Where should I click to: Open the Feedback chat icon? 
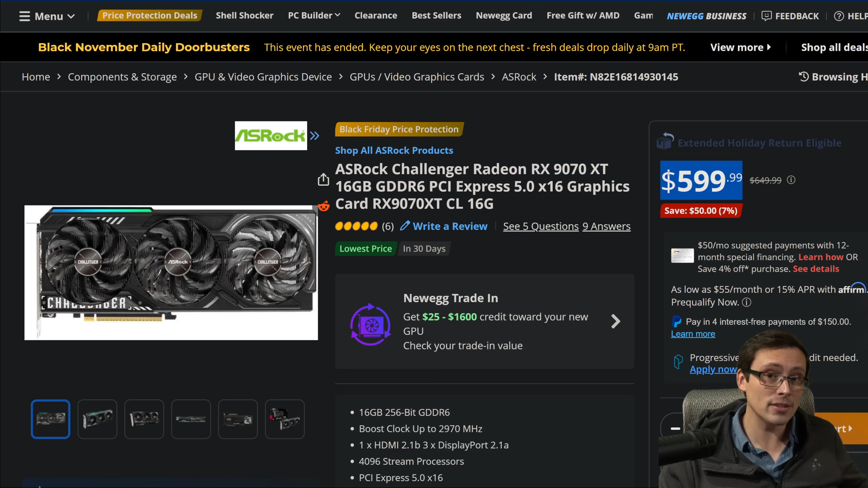(x=766, y=16)
